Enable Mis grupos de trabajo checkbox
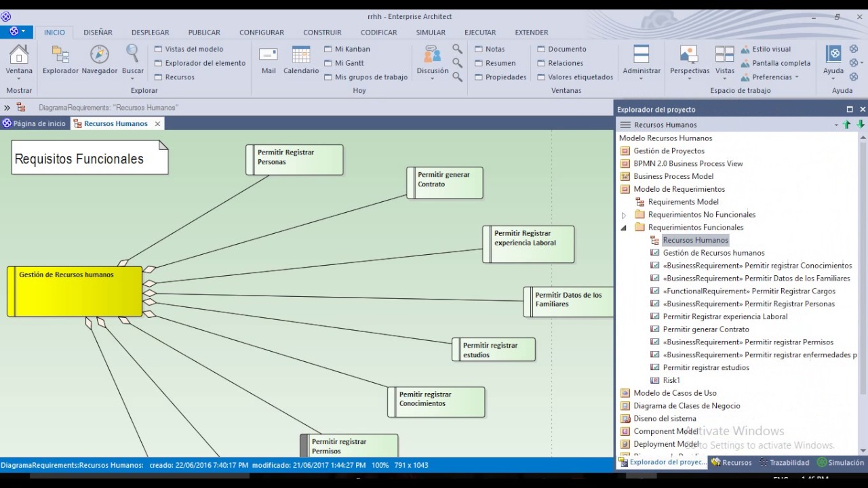 pyautogui.click(x=328, y=77)
